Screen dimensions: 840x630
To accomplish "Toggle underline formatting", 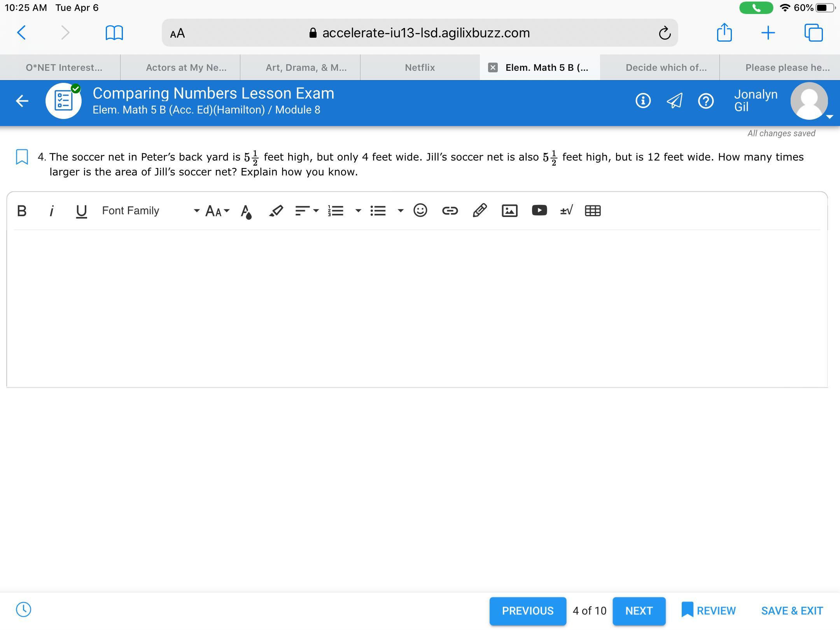I will click(x=81, y=210).
